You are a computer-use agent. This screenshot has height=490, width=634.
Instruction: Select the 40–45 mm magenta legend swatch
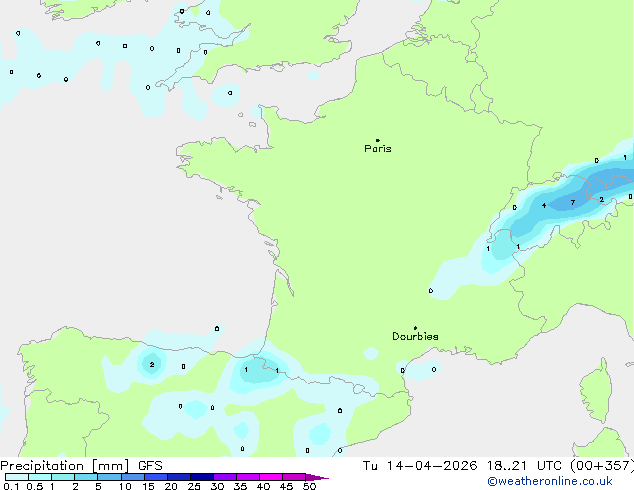coord(271,477)
